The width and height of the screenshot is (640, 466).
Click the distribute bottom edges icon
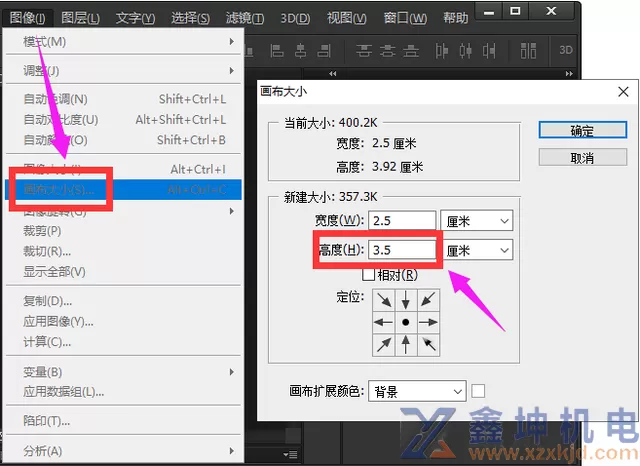[411, 51]
